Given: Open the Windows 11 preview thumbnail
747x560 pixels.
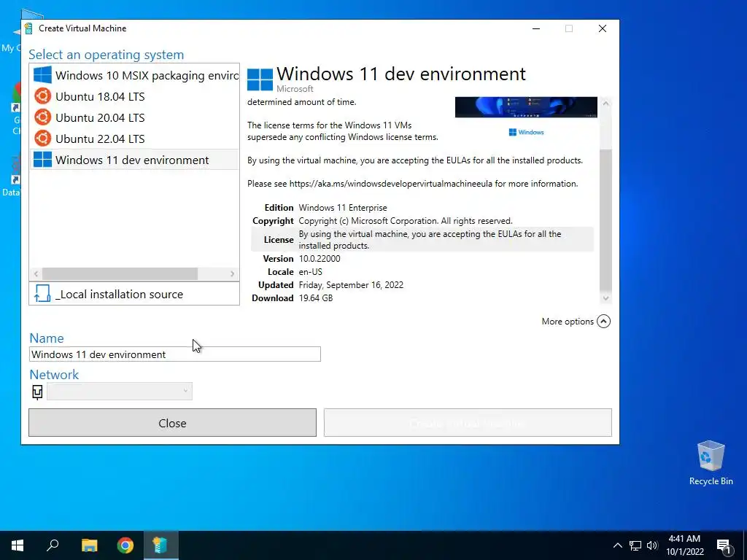Looking at the screenshot, I should (526, 107).
